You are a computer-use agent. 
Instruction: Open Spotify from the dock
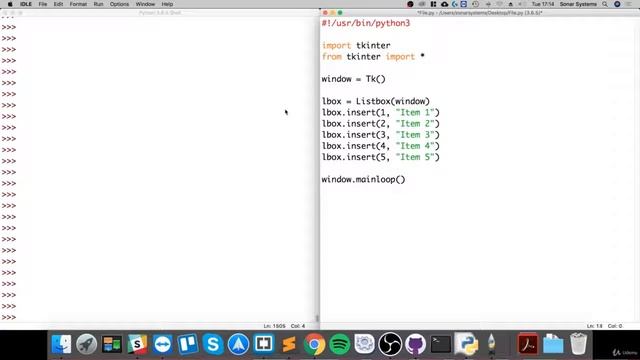tap(340, 344)
